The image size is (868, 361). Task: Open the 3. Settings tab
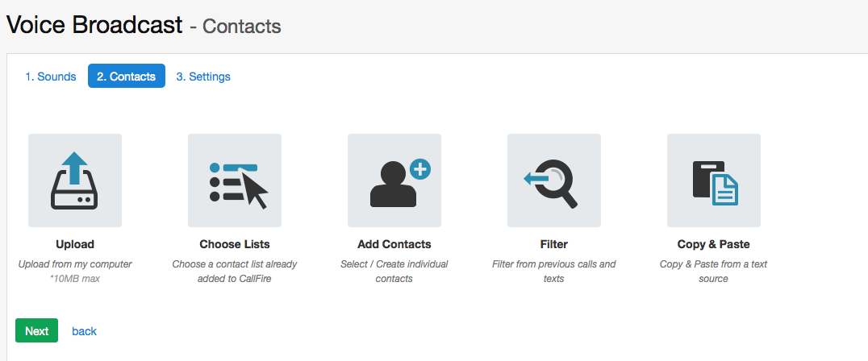(203, 77)
